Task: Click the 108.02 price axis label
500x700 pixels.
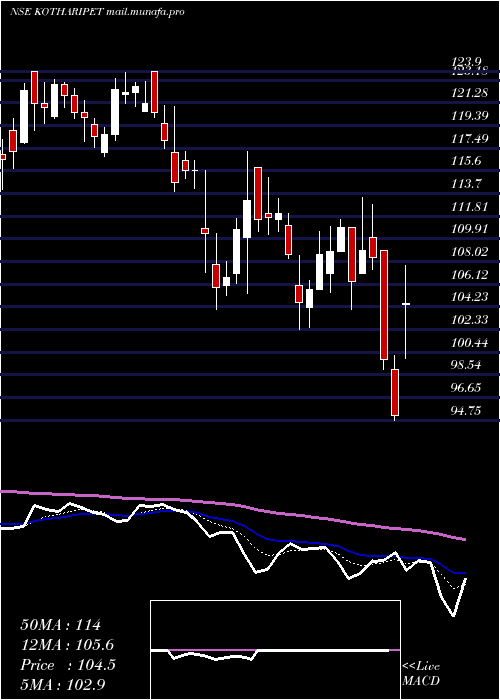Action: [469, 252]
